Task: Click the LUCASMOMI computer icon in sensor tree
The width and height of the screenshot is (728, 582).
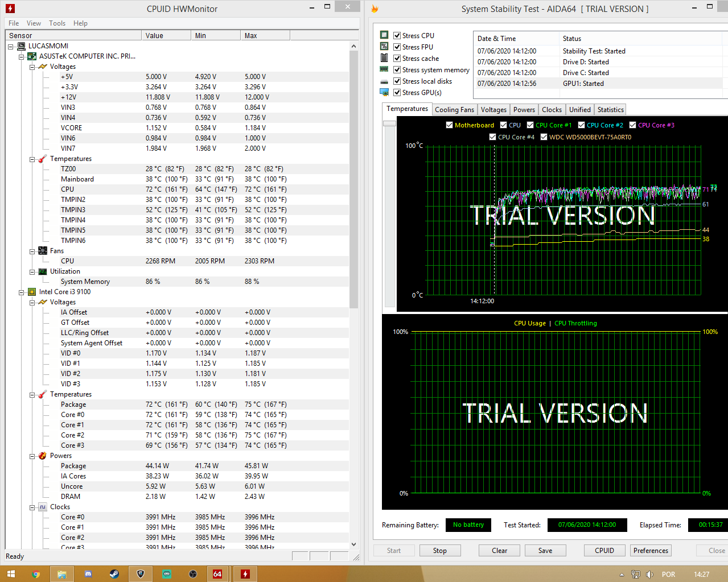Action: tap(22, 46)
